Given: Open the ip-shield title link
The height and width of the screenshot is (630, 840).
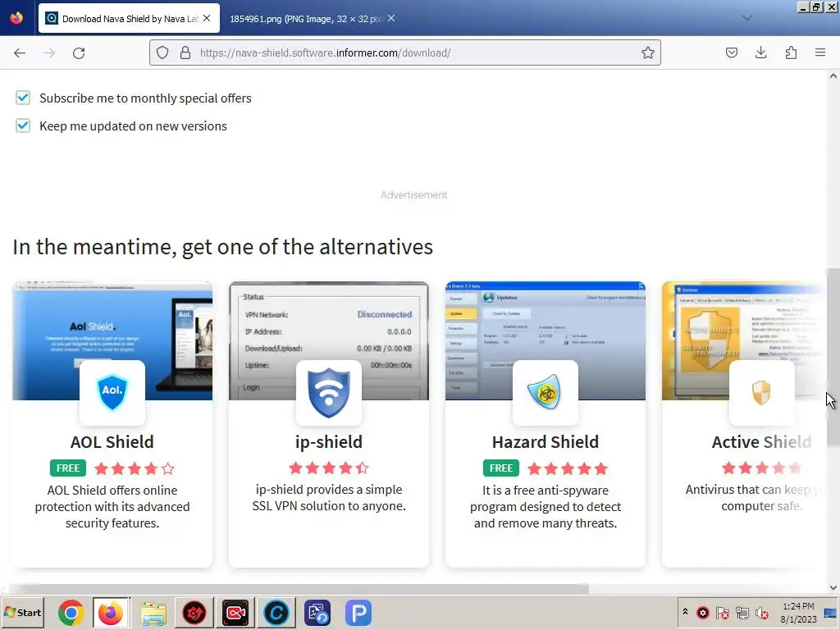Looking at the screenshot, I should point(329,442).
